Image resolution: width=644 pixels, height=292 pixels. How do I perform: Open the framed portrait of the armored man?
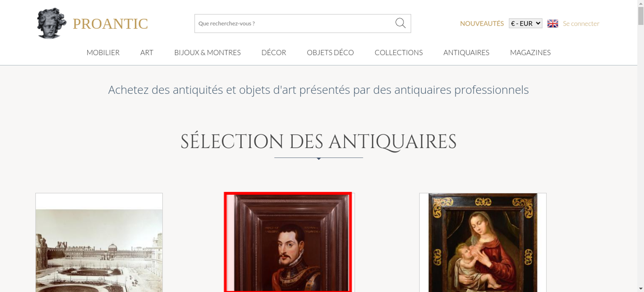pyautogui.click(x=288, y=243)
